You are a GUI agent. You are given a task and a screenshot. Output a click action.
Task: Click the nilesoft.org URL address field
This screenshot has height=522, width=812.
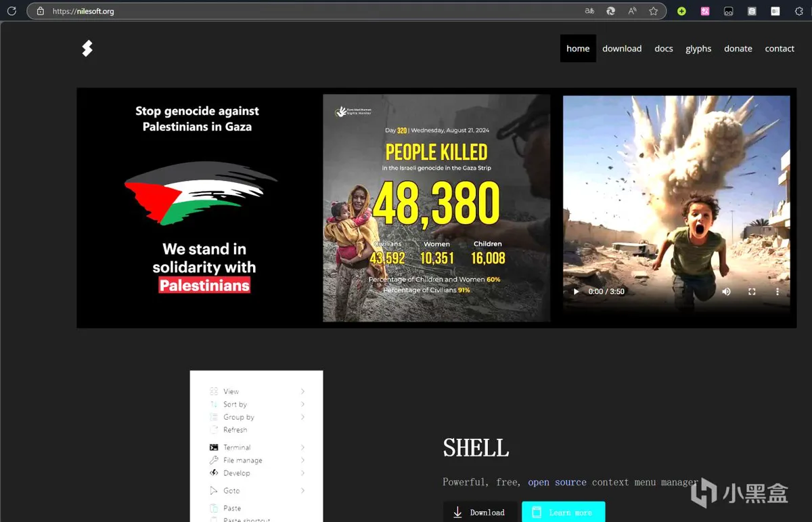(x=271, y=11)
